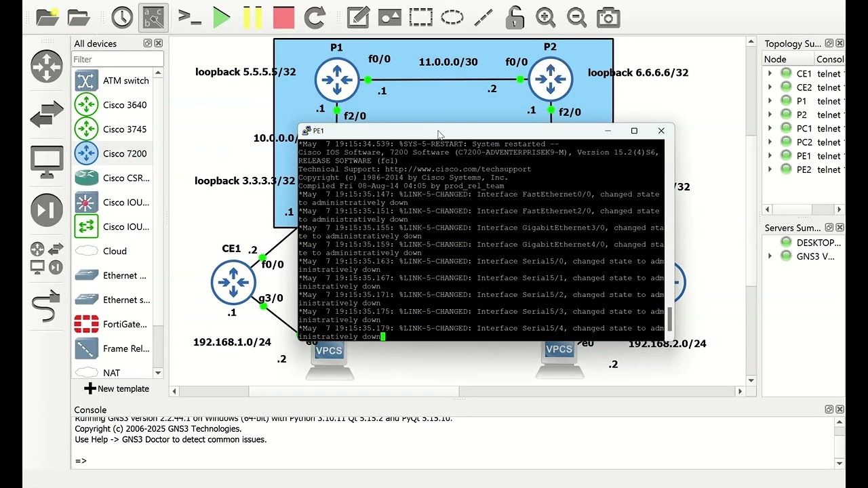Click the PE1 terminal scrollbar thumb
Image resolution: width=868 pixels, height=488 pixels.
click(x=670, y=319)
